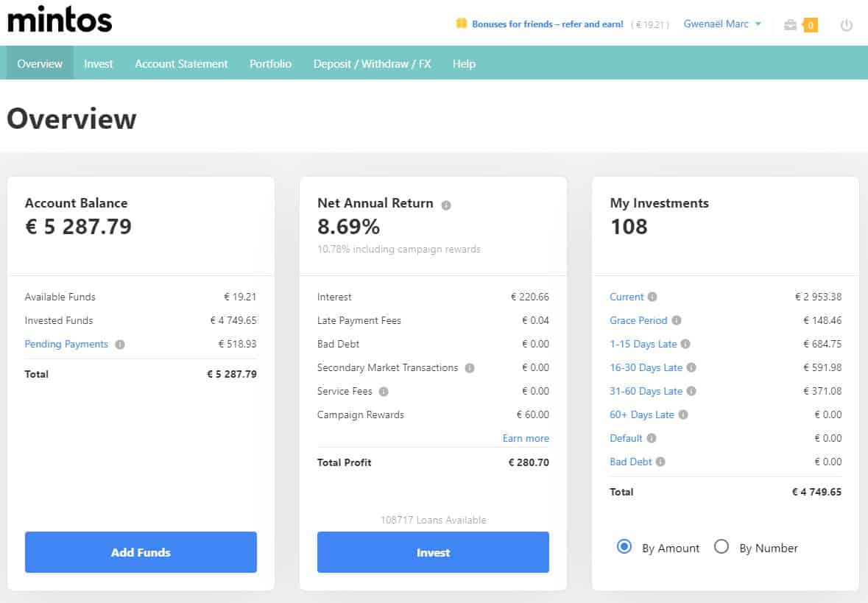
Task: Open the briefcase notifications icon
Action: point(791,25)
